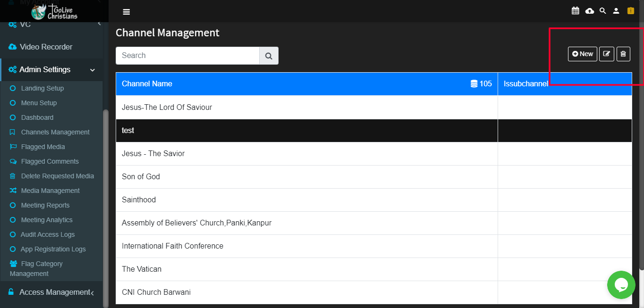Click the magnifier search icon in top bar
The image size is (644, 308).
click(x=602, y=11)
